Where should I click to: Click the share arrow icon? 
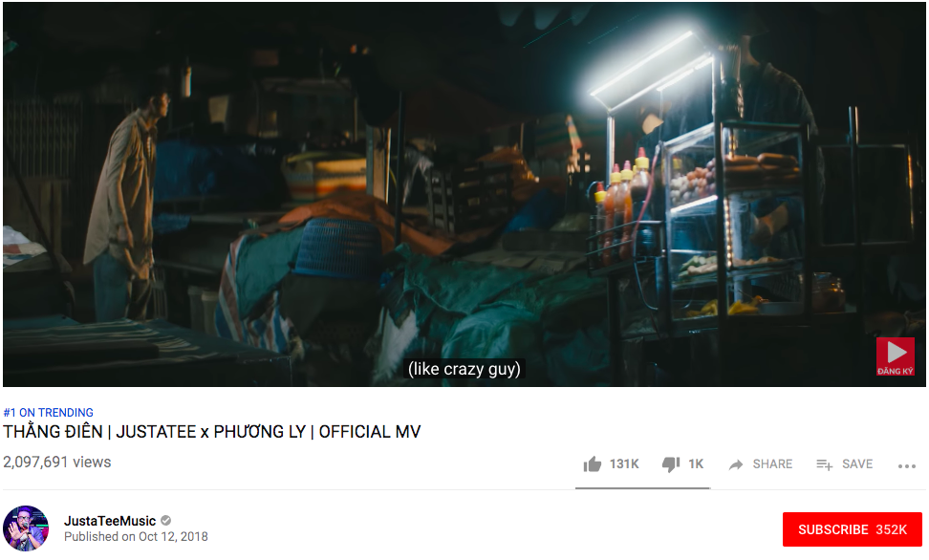coord(736,465)
